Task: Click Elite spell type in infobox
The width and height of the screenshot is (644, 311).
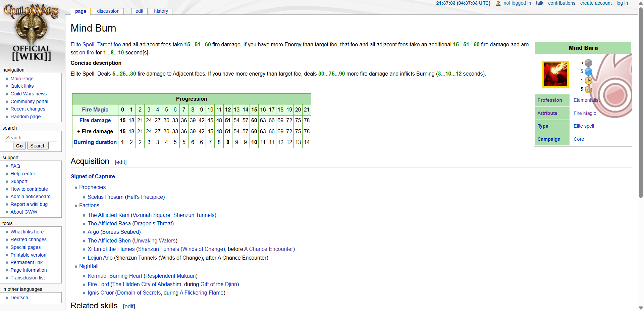Action: click(x=584, y=126)
